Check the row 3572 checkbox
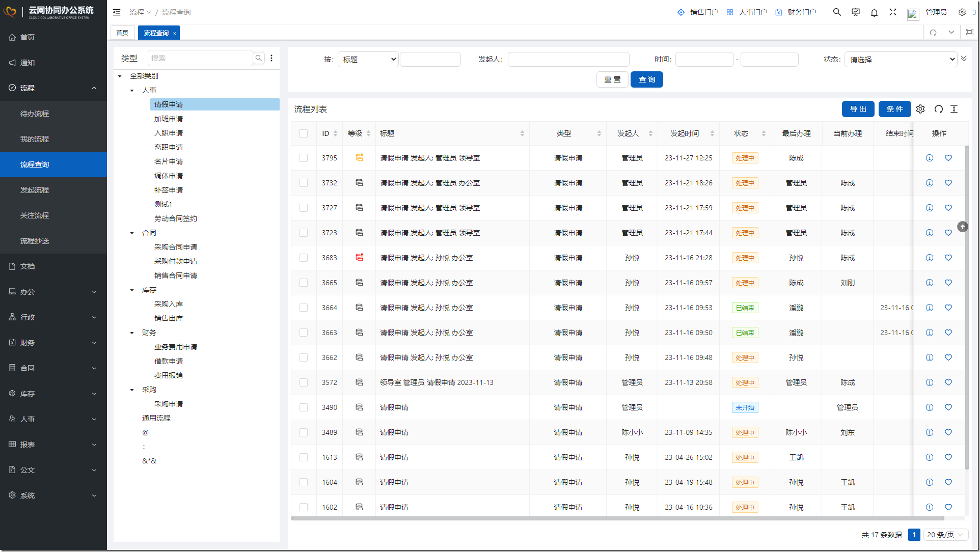980x552 pixels. click(304, 382)
